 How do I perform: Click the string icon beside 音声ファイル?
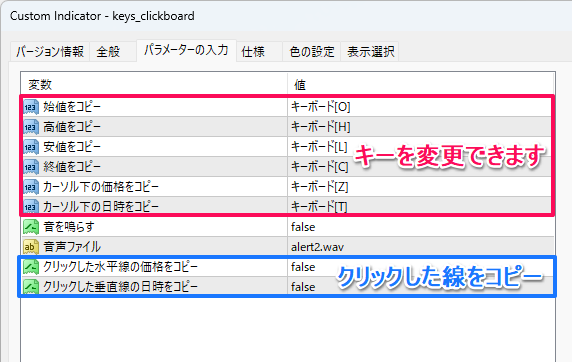(x=31, y=247)
